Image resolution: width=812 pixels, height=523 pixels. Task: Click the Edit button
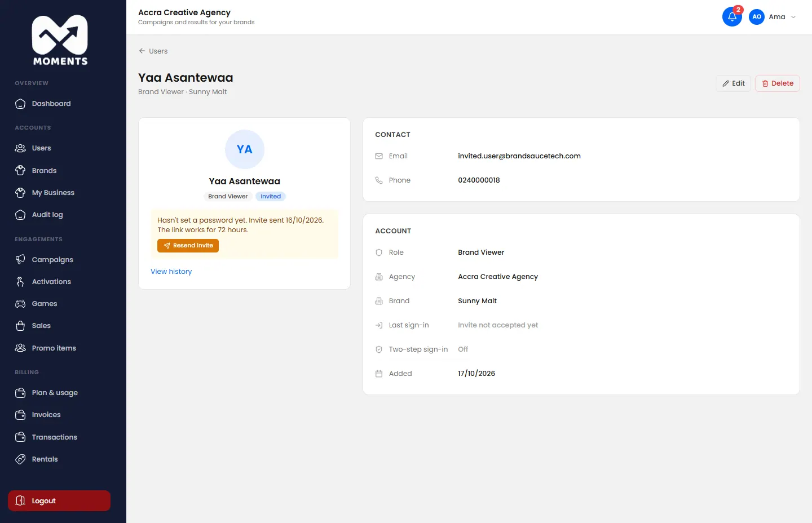pyautogui.click(x=734, y=83)
